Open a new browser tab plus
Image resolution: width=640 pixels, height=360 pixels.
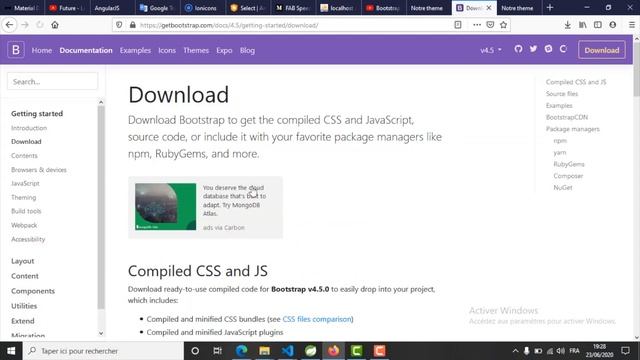click(x=550, y=8)
